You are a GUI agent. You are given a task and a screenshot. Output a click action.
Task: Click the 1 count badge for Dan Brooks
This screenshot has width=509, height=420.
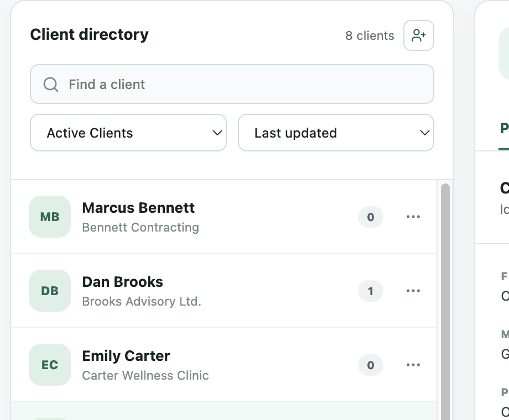point(371,291)
